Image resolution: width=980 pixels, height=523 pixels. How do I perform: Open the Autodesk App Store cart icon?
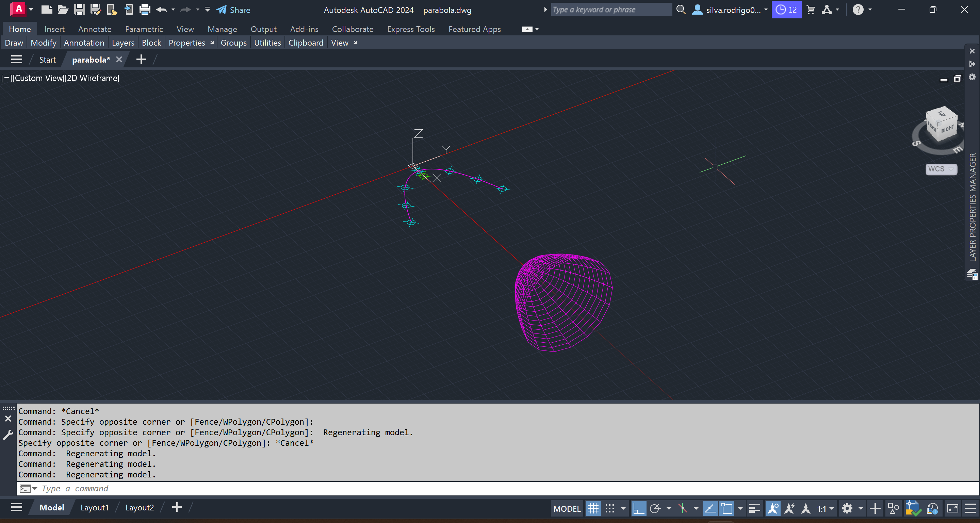pyautogui.click(x=811, y=10)
